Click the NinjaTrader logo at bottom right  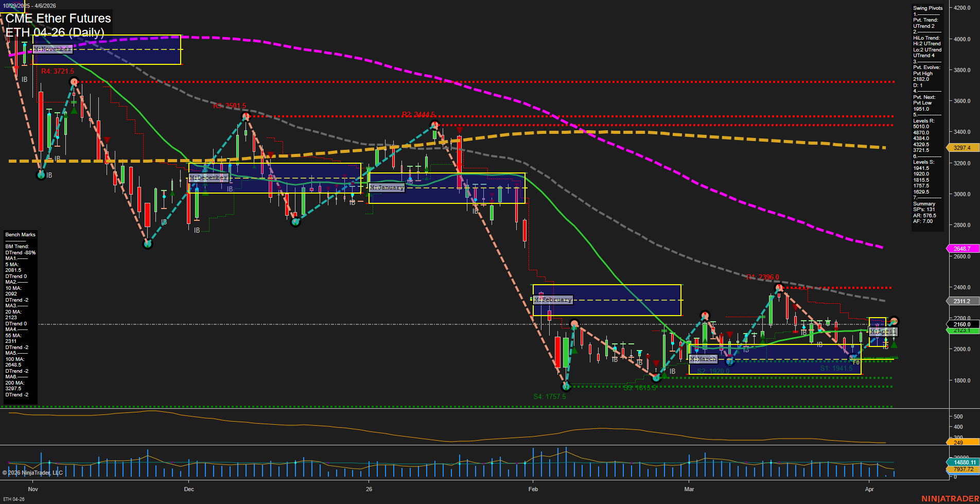950,498
